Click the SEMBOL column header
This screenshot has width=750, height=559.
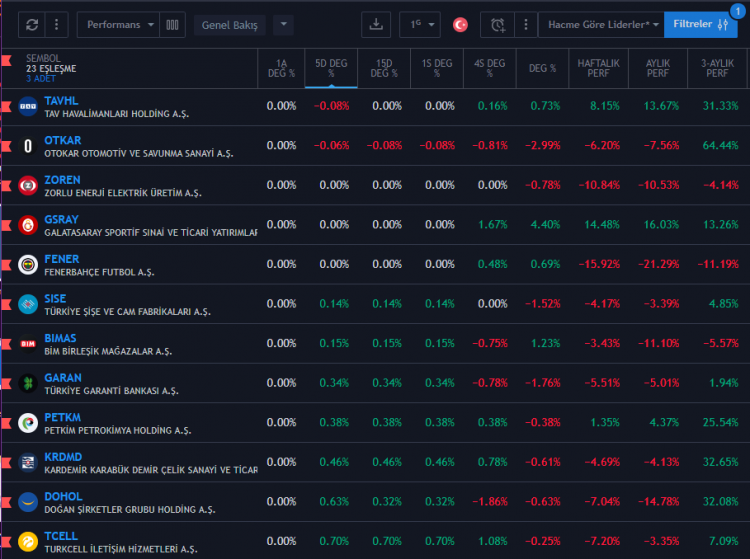coord(43,58)
